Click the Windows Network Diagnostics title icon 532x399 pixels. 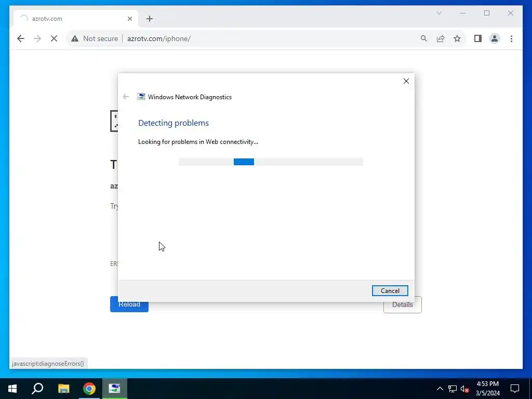click(x=141, y=97)
